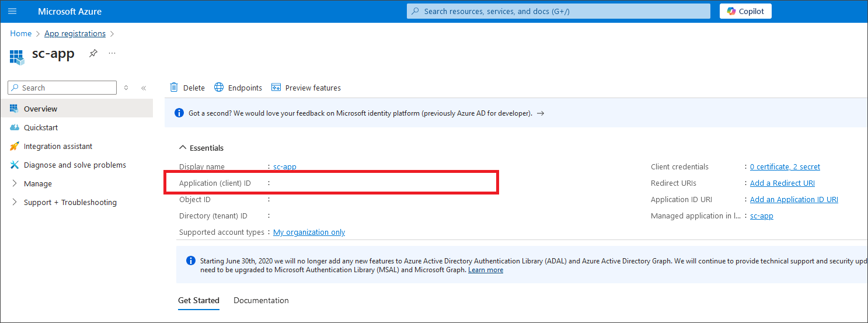Open Quickstart in the sidebar
Screen dimensions: 868x323
pos(41,127)
